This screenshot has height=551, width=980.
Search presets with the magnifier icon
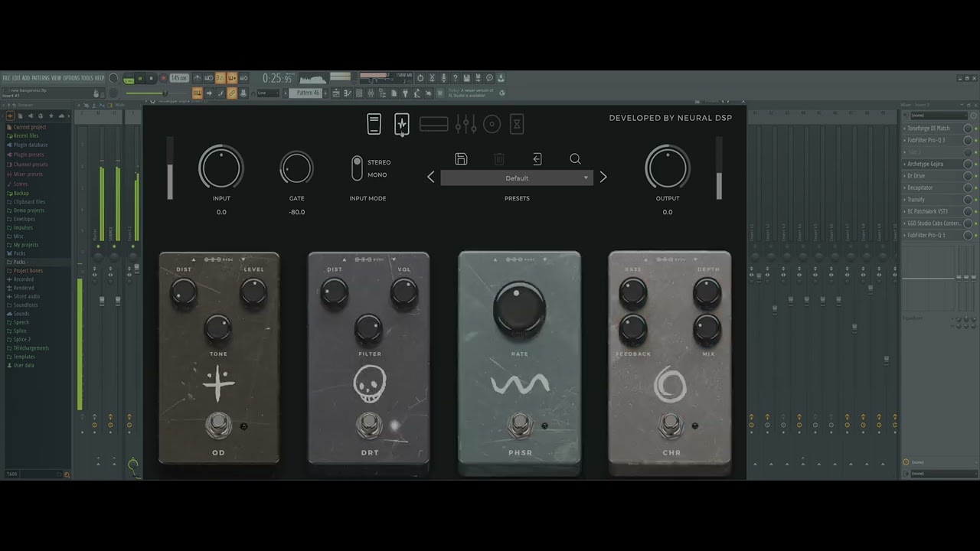(575, 159)
